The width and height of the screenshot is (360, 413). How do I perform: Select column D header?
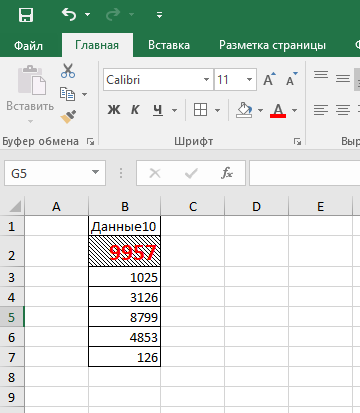256,206
